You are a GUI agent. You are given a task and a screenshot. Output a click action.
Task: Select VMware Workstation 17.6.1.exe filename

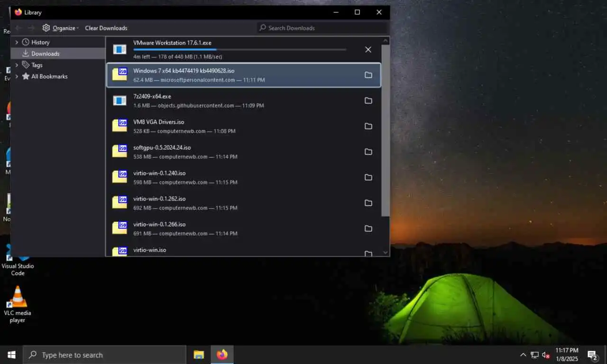click(172, 43)
